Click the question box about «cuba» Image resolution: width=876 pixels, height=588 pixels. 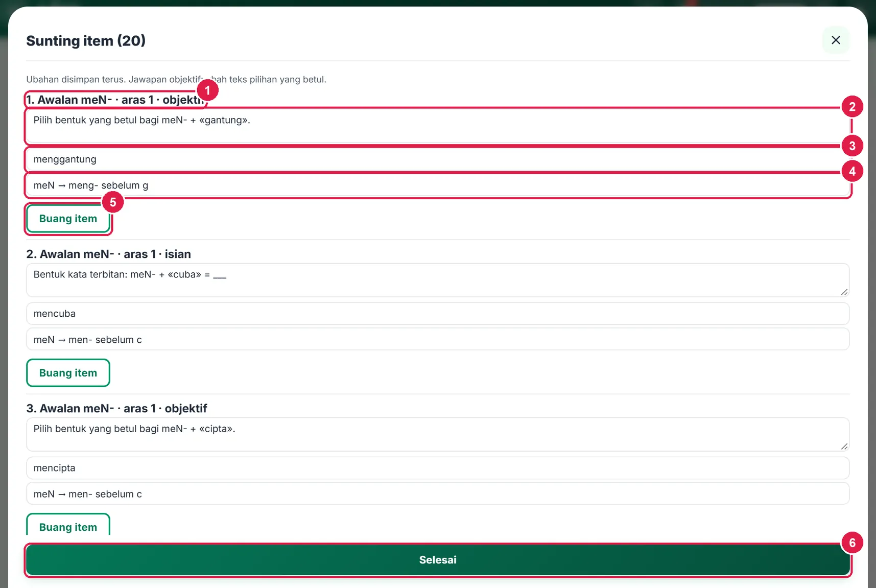point(438,280)
